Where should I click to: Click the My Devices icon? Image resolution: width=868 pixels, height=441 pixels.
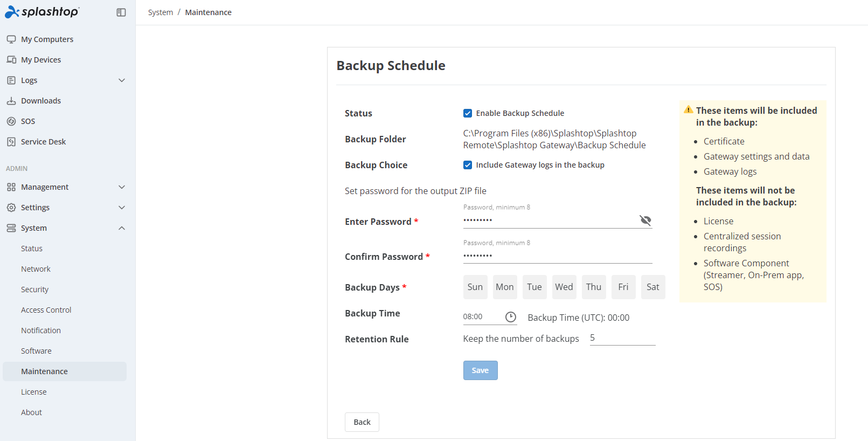pos(11,60)
